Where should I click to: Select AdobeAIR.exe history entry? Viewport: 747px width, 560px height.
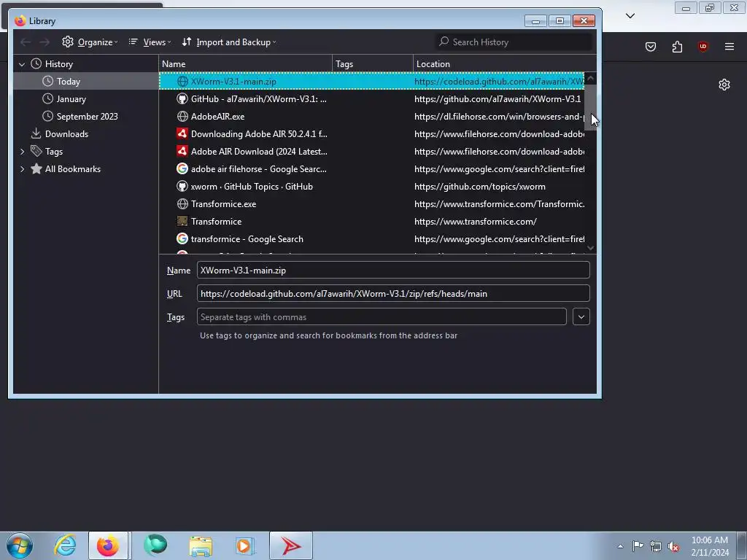coord(371,116)
